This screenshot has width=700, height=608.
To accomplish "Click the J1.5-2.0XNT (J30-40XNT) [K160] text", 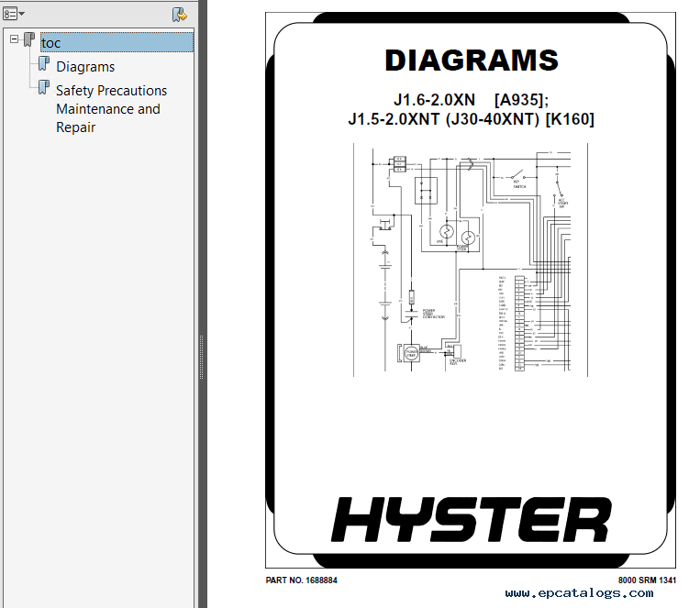I will tap(471, 119).
